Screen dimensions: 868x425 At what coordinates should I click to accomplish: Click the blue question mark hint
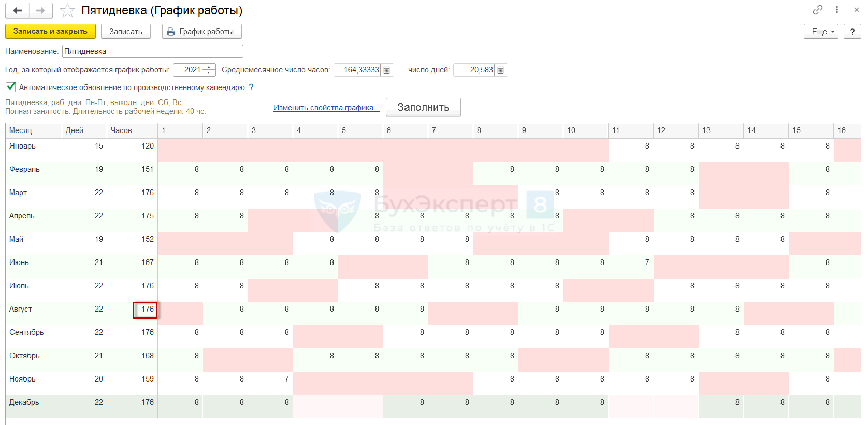(x=251, y=87)
